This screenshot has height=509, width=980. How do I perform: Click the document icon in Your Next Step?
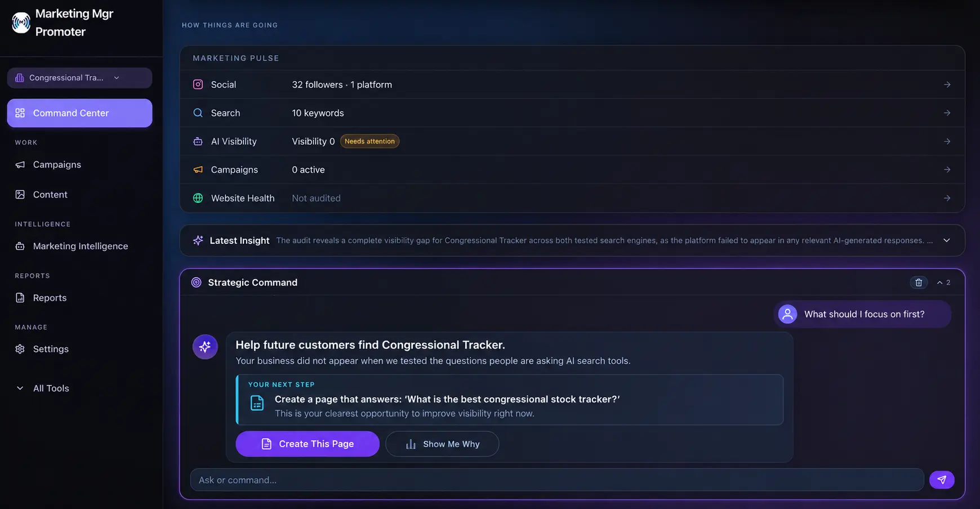coord(257,403)
